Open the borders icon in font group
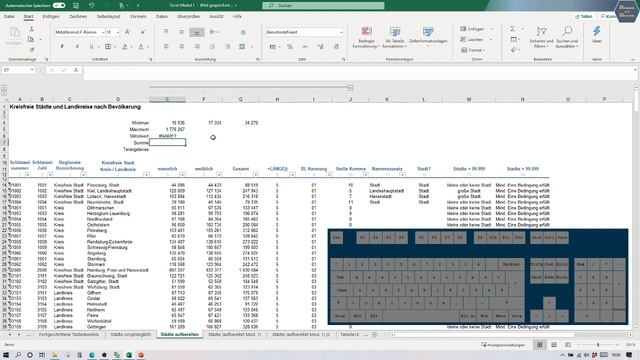This screenshot has width=640, height=360. pyautogui.click(x=108, y=47)
